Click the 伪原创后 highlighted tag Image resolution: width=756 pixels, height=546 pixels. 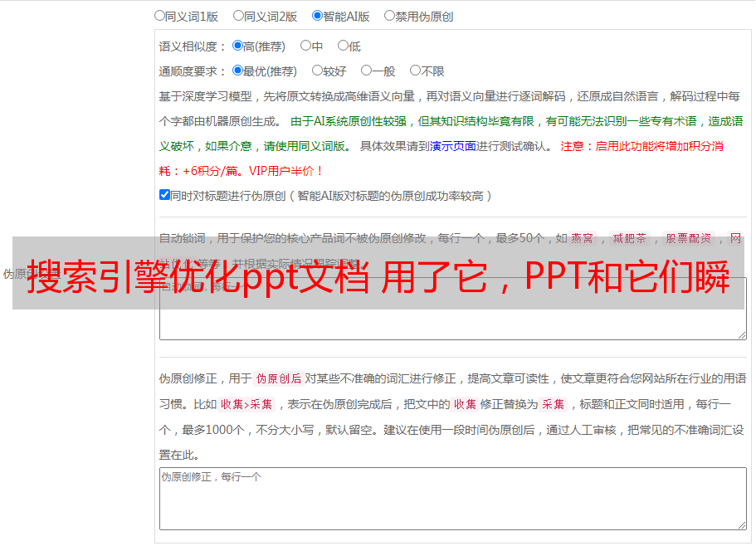pyautogui.click(x=279, y=378)
